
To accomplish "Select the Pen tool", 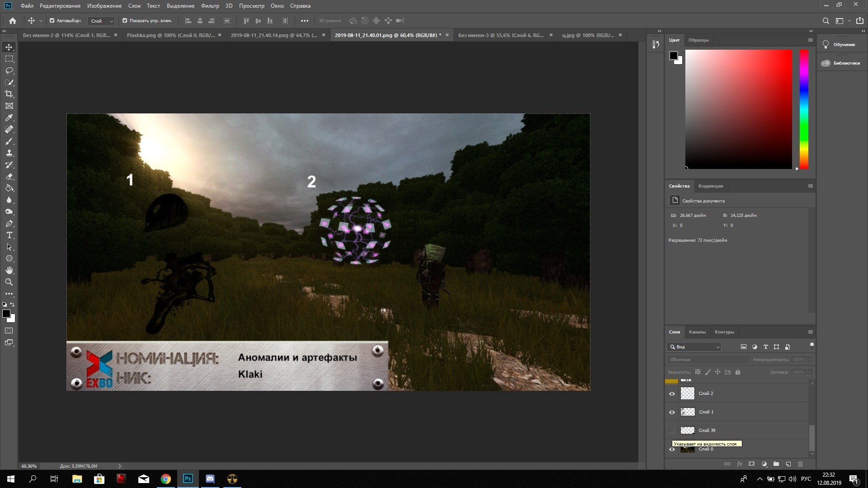I will [x=9, y=223].
